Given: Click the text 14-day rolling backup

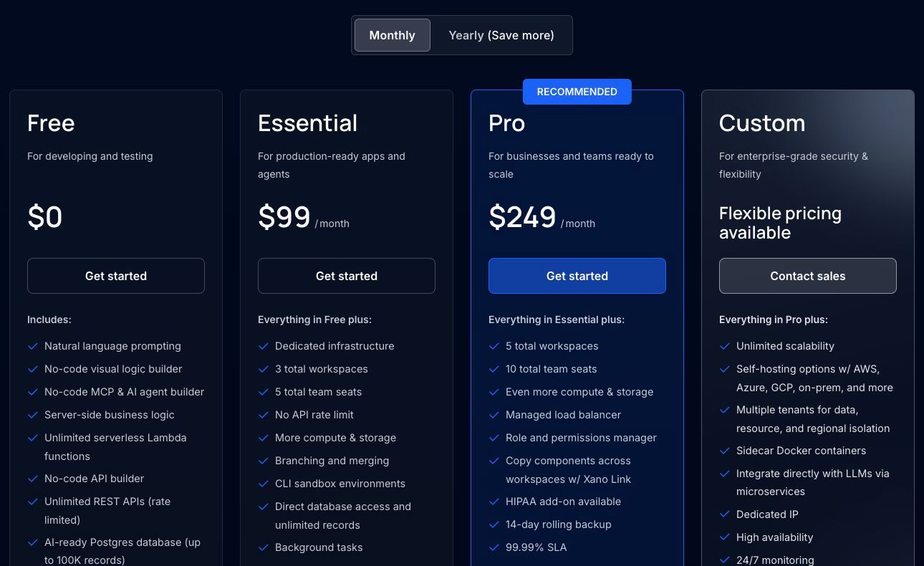Looking at the screenshot, I should pyautogui.click(x=559, y=524).
